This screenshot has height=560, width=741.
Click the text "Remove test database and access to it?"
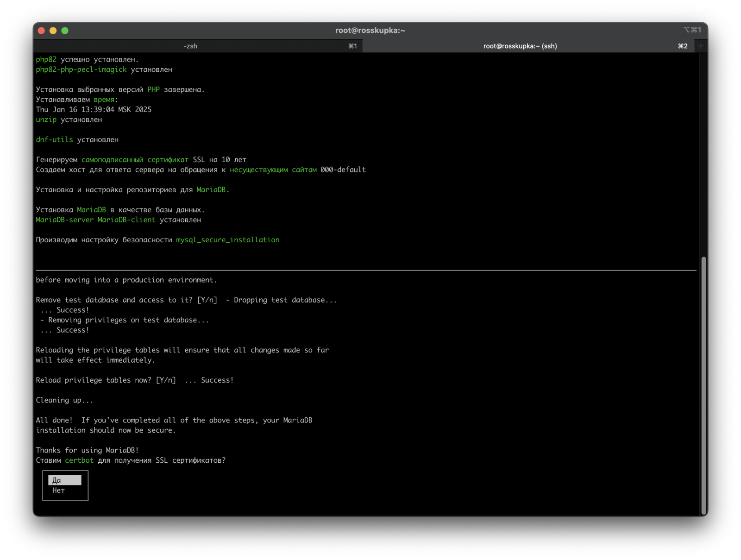114,300
